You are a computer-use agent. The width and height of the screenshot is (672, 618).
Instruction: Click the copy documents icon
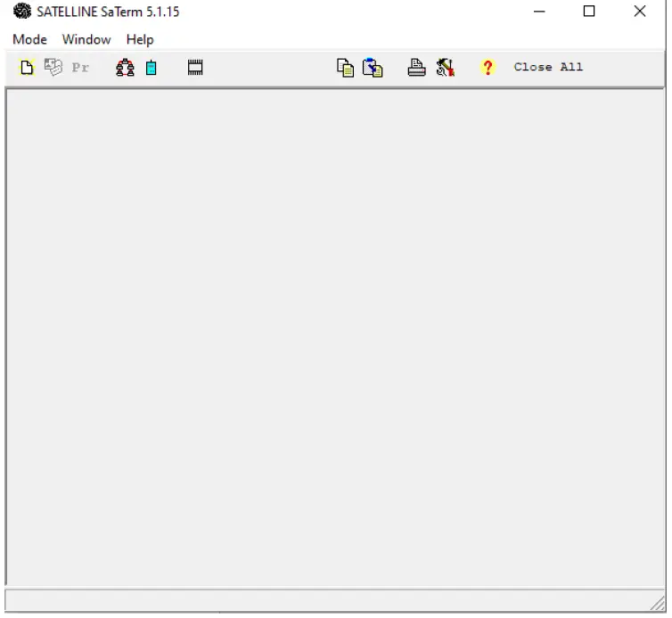[x=346, y=68]
